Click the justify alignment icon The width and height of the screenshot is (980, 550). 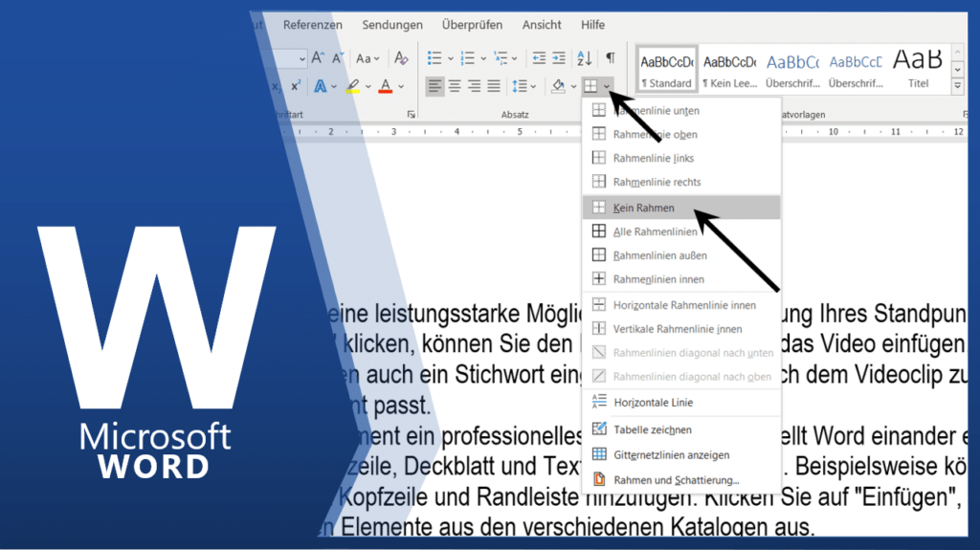pyautogui.click(x=494, y=86)
